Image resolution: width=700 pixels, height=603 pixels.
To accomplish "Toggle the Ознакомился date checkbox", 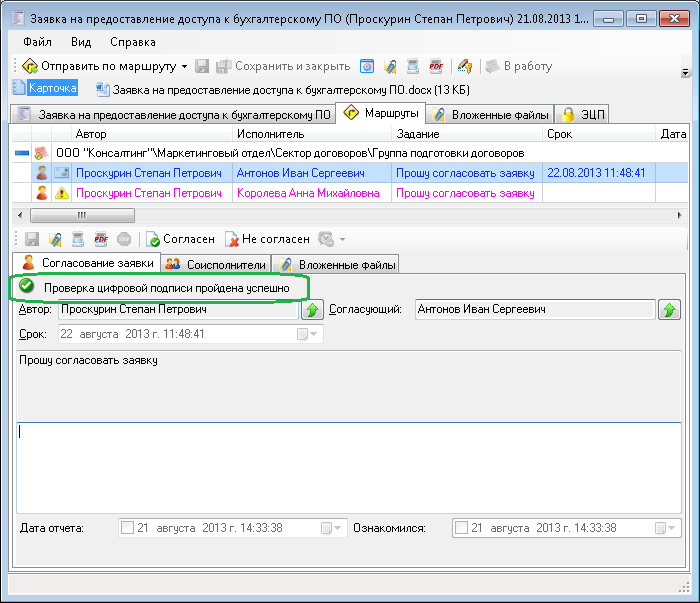I will pos(461,528).
